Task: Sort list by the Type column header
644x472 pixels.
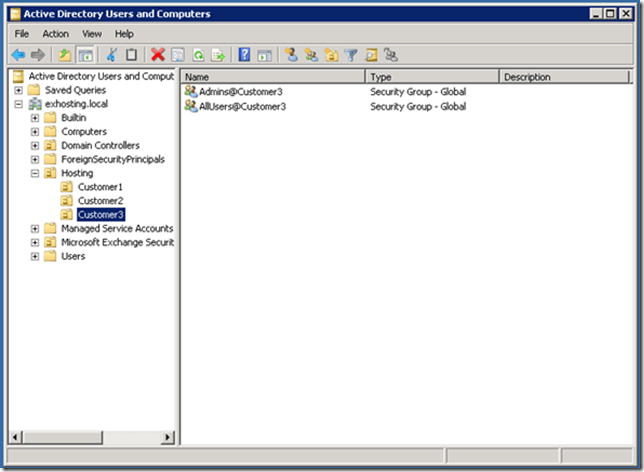Action: (x=430, y=76)
